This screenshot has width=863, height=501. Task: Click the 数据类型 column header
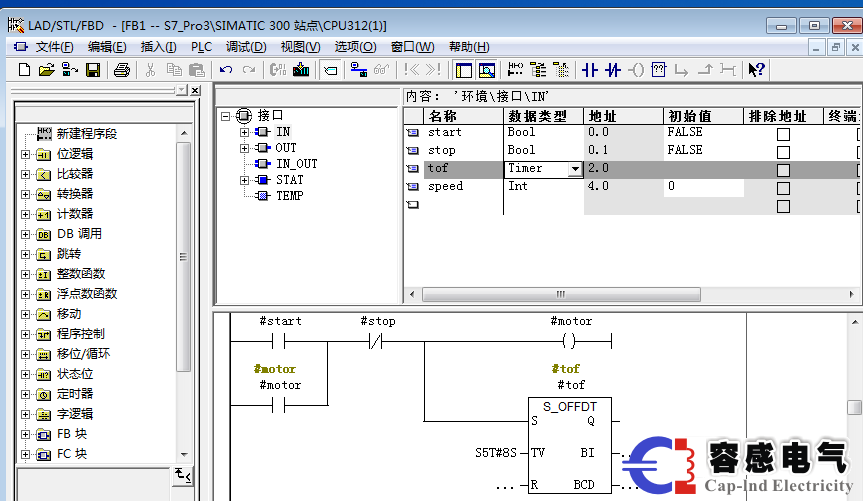coord(543,116)
